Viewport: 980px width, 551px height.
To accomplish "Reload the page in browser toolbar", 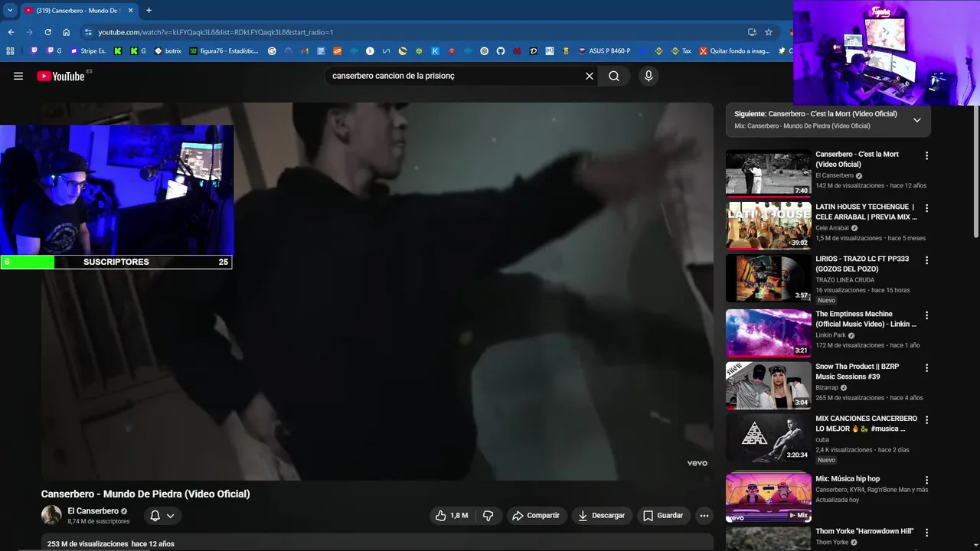I will 47,32.
